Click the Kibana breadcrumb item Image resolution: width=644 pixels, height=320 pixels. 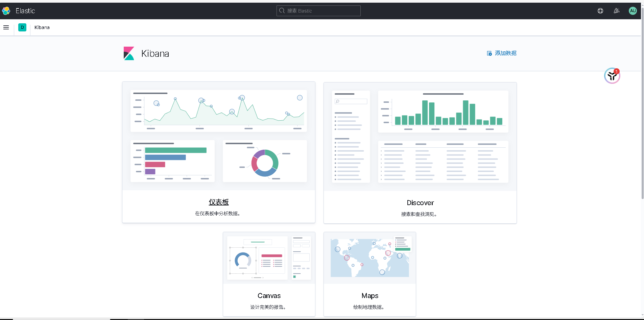click(x=42, y=27)
